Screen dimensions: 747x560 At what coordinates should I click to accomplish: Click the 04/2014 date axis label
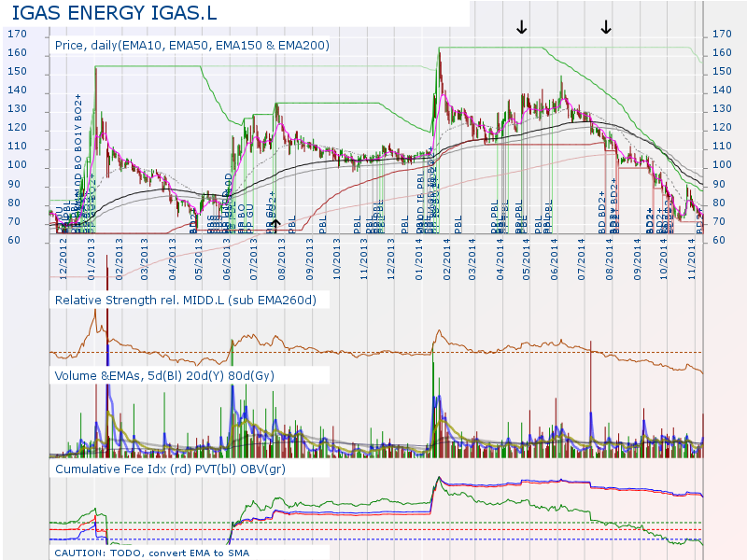coord(500,259)
